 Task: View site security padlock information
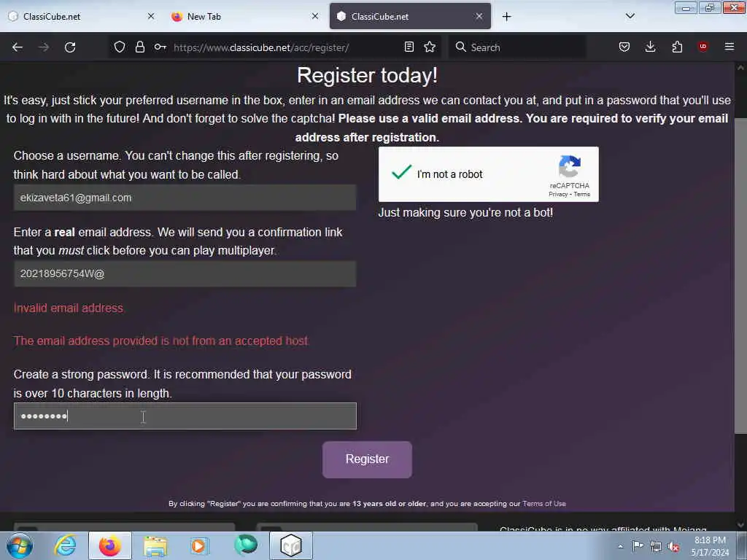coord(139,47)
